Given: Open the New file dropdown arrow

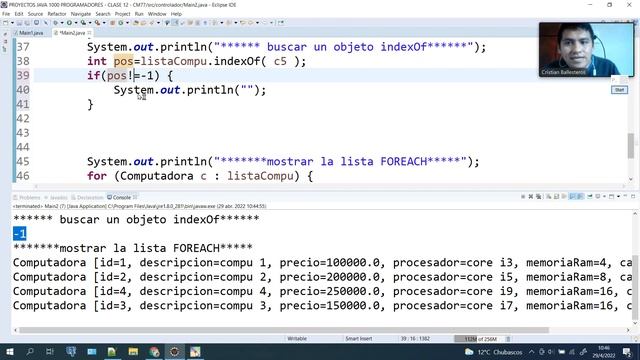Looking at the screenshot, I should click(12, 23).
